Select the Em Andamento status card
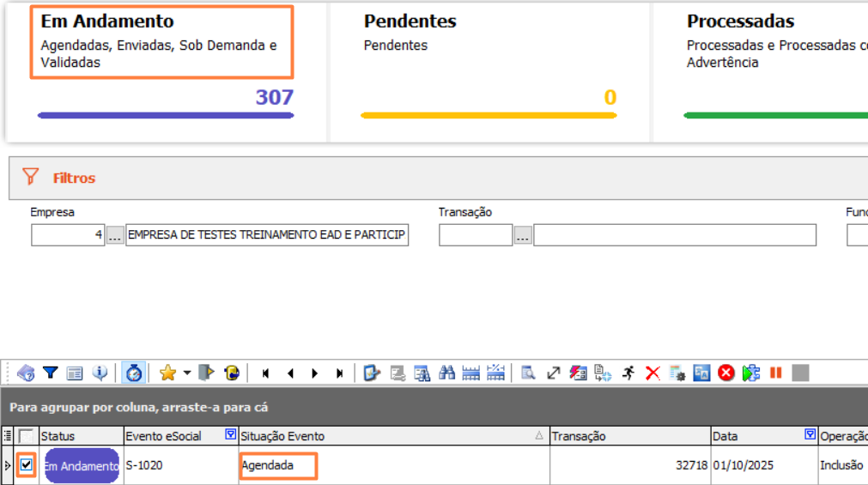 coord(163,43)
